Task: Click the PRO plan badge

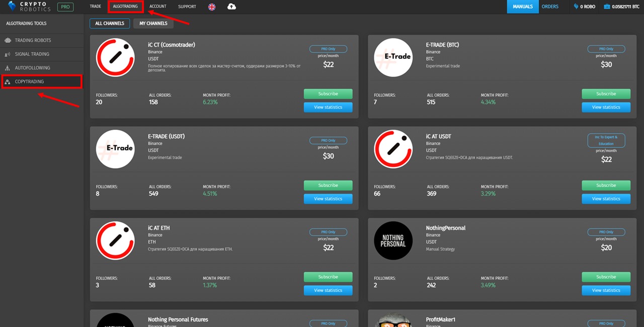Action: [65, 7]
